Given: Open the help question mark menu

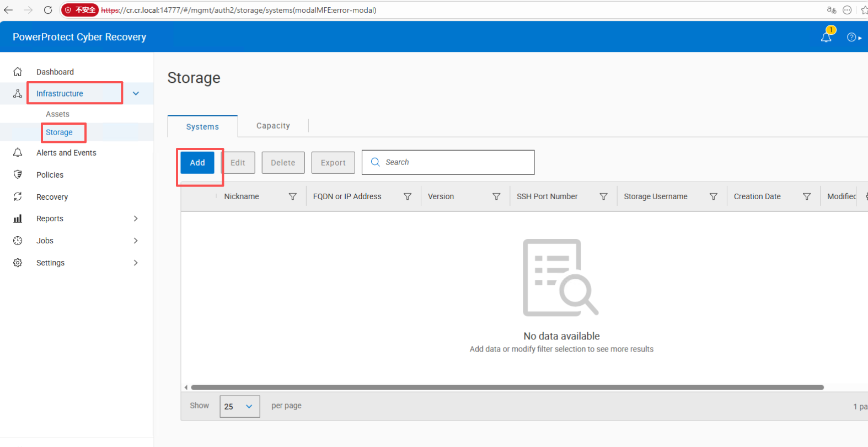Looking at the screenshot, I should tap(852, 37).
